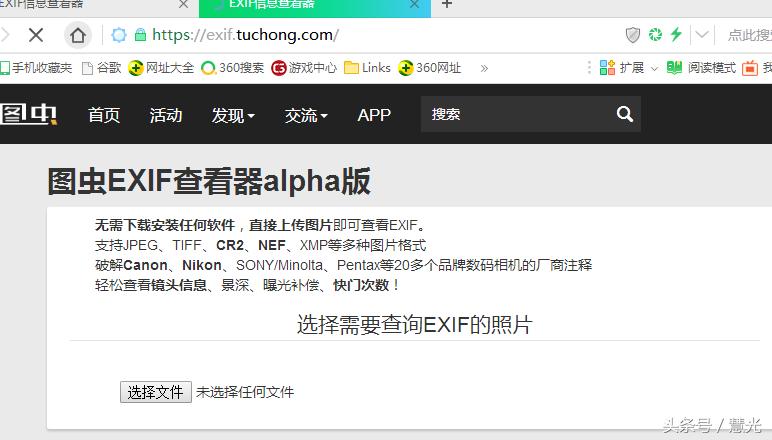Go to the browser home page
Viewport: 772px width, 440px height.
(78, 35)
